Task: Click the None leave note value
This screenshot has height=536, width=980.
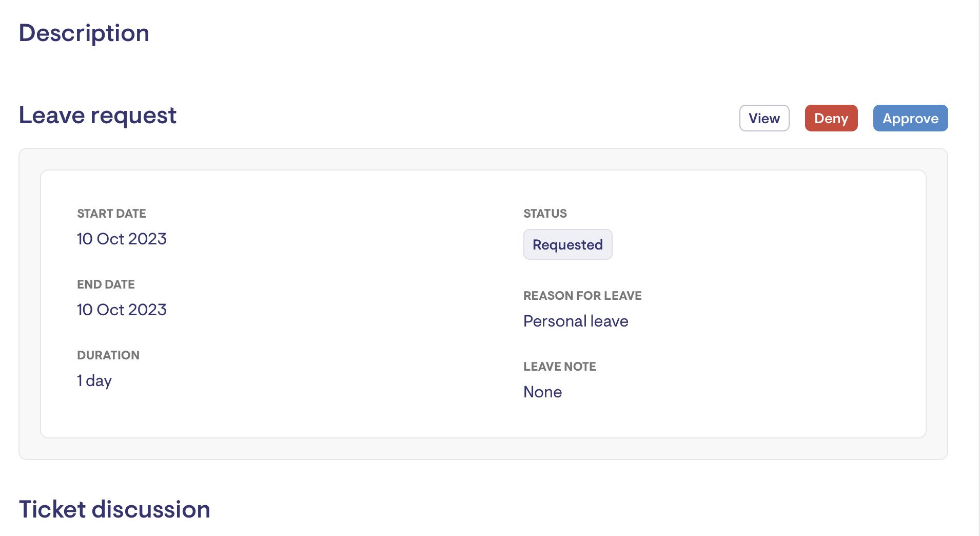Action: 542,392
